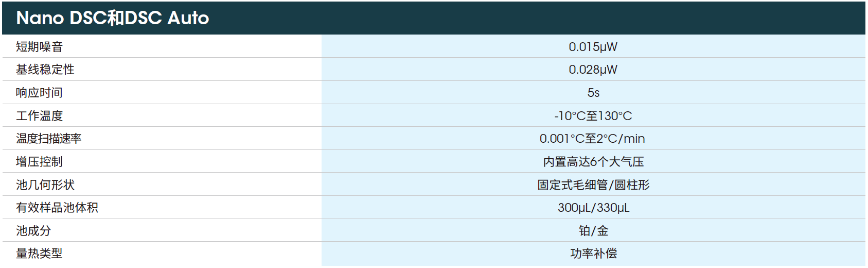
Task: Click the 功率补偿 calorimetry type value
Action: coord(593,254)
